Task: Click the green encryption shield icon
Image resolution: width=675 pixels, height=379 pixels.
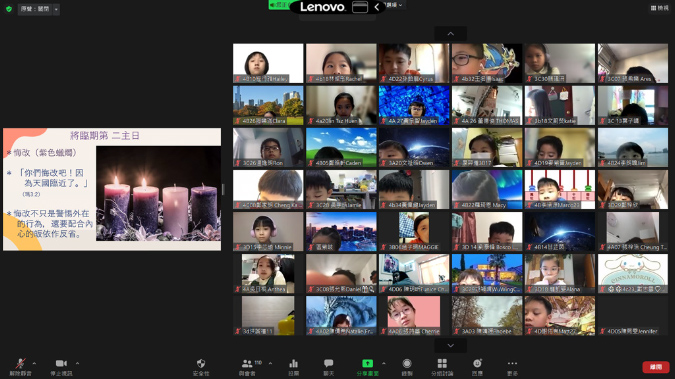Action: click(x=9, y=9)
